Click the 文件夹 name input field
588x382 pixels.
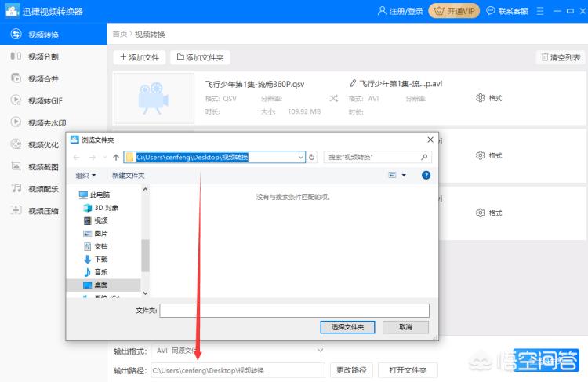294,311
